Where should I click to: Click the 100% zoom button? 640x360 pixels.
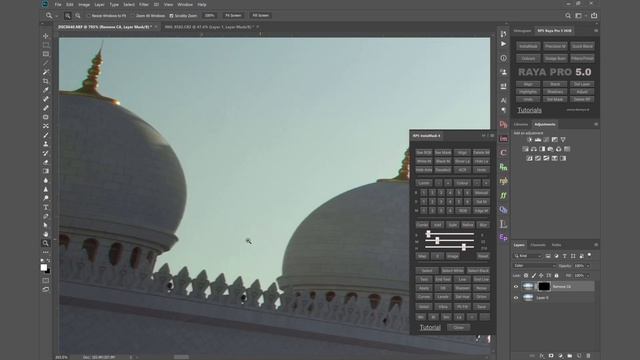(209, 16)
